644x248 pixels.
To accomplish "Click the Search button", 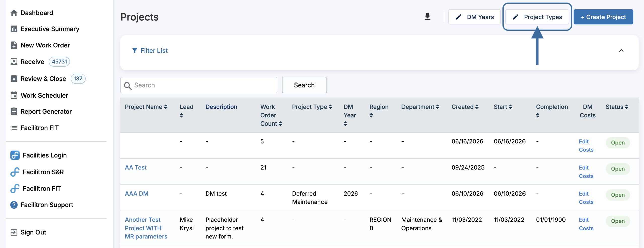I will [304, 85].
